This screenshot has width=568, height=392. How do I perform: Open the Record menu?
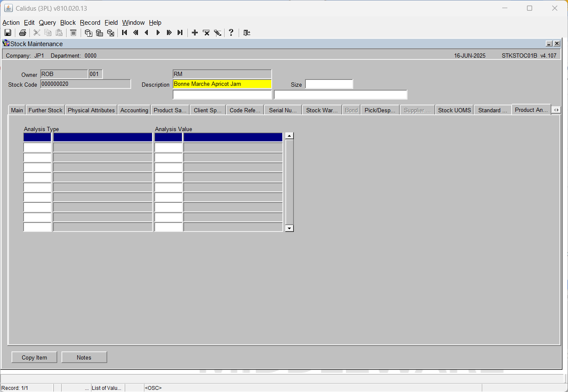pos(90,23)
